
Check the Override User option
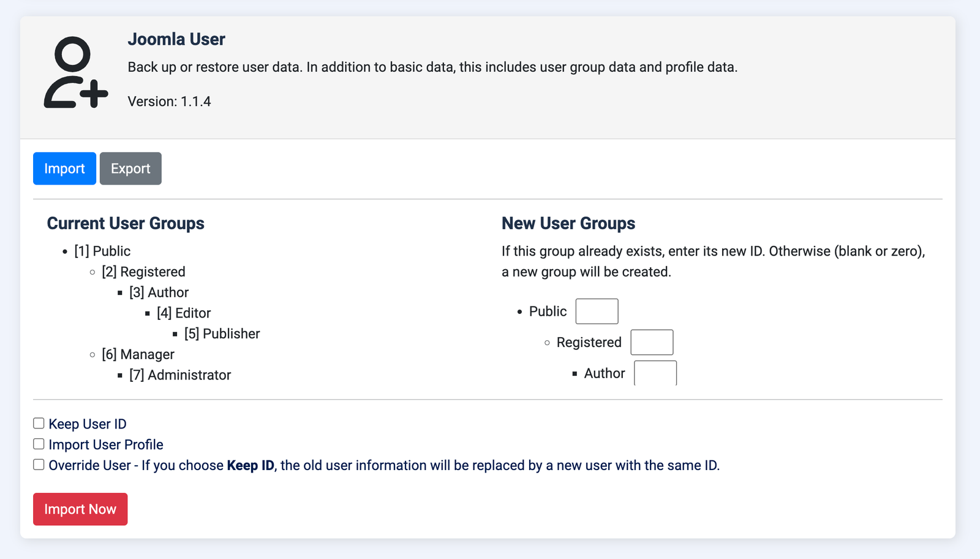(x=39, y=465)
